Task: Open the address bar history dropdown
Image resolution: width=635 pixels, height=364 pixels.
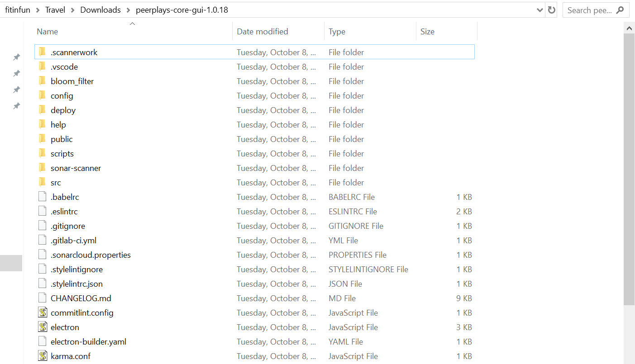Action: point(540,10)
